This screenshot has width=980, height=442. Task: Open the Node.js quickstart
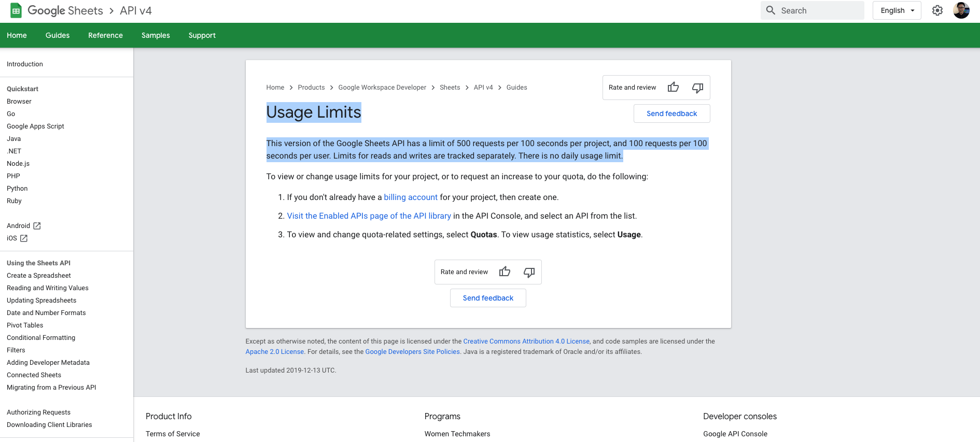(x=18, y=164)
